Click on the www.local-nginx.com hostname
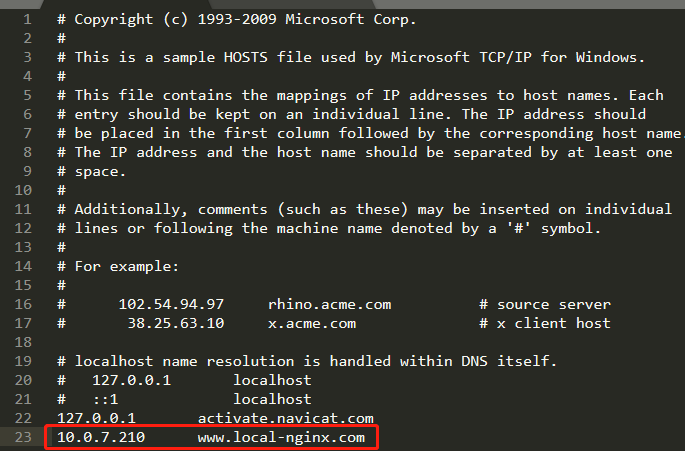This screenshot has height=451, width=685. pos(289,437)
